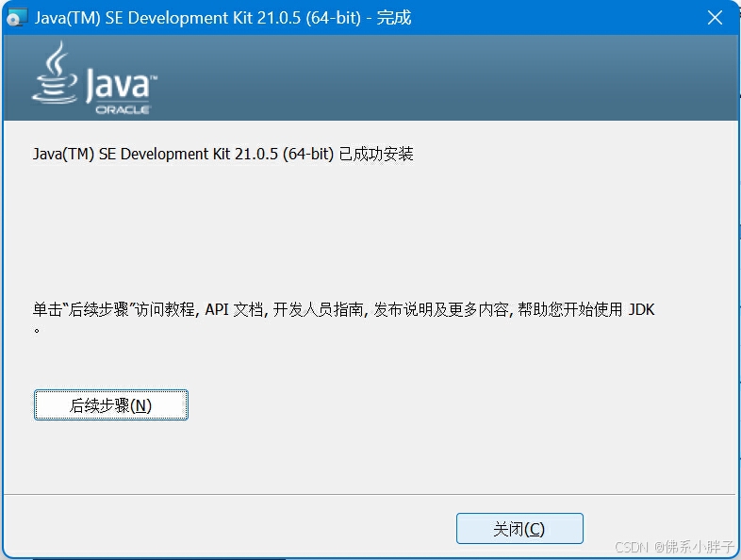The height and width of the screenshot is (560, 741).
Task: Click the Java Oracle logo
Action: [94, 78]
